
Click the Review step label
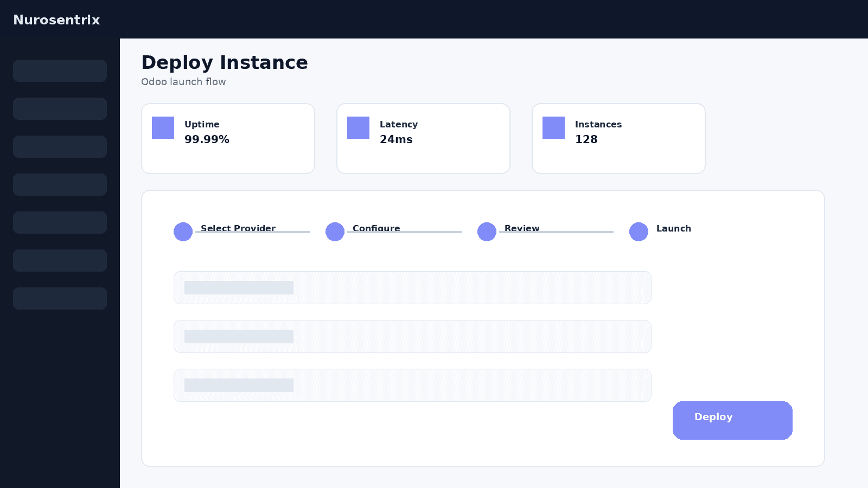point(522,228)
